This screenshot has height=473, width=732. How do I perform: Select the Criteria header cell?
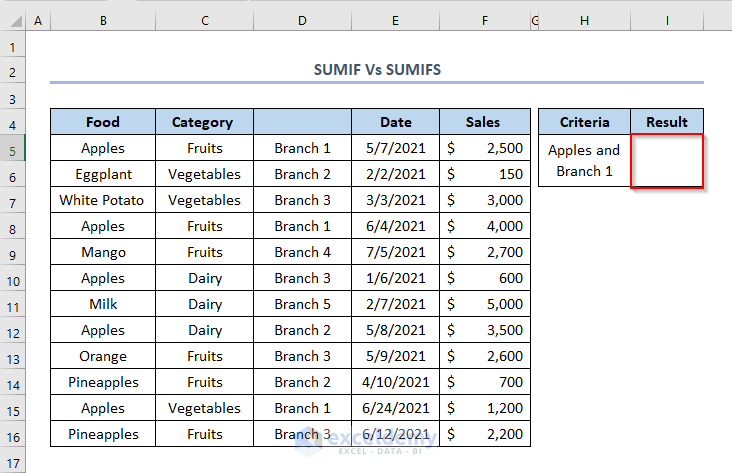coord(584,122)
